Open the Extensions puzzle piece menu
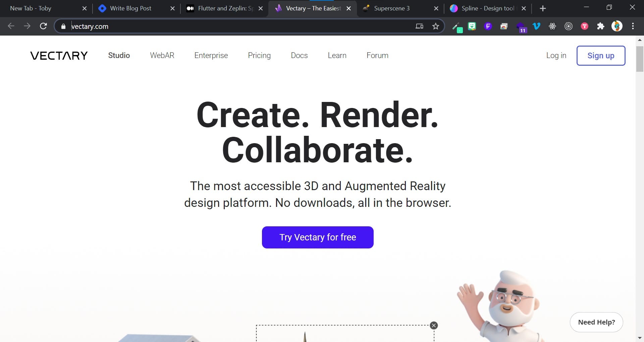 (601, 26)
